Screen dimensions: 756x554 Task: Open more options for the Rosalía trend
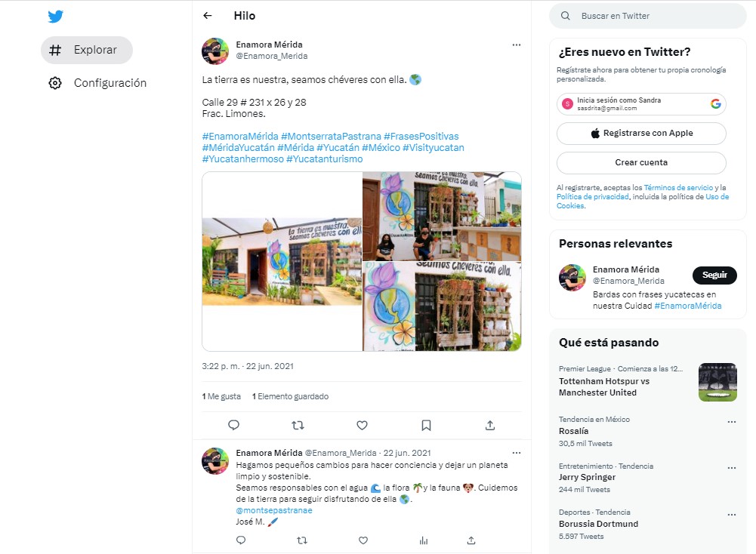pyautogui.click(x=731, y=421)
